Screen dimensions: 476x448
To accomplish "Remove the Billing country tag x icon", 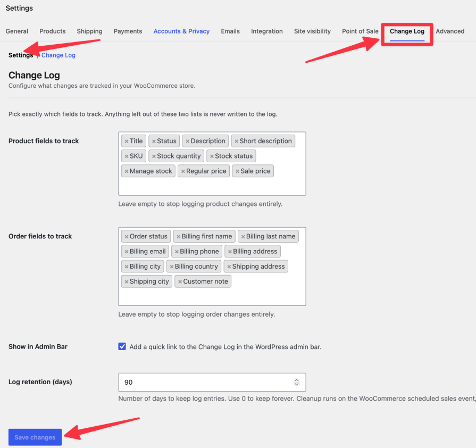I will coord(171,267).
